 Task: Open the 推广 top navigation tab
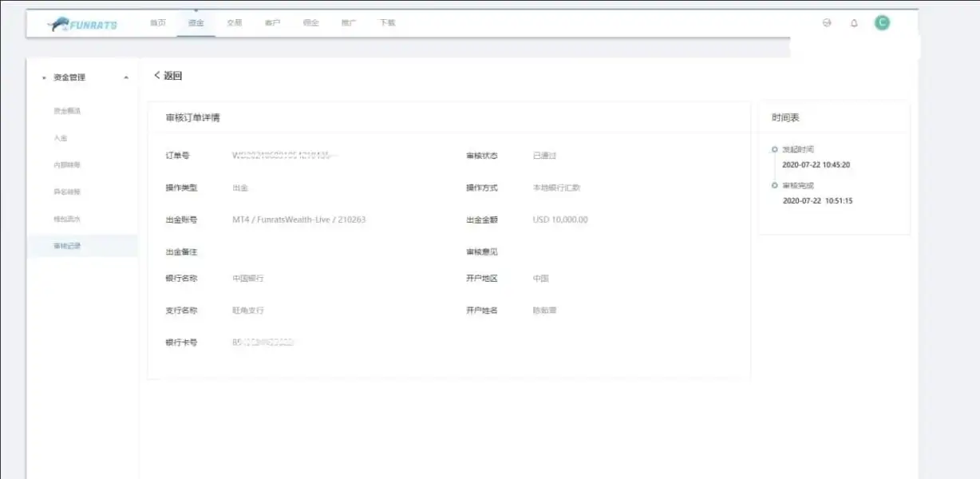pyautogui.click(x=349, y=23)
